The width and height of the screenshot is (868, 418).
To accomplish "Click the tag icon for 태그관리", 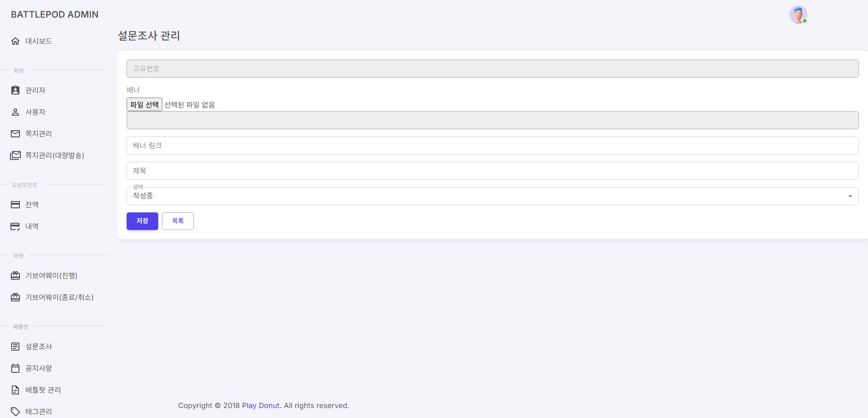I will [15, 412].
